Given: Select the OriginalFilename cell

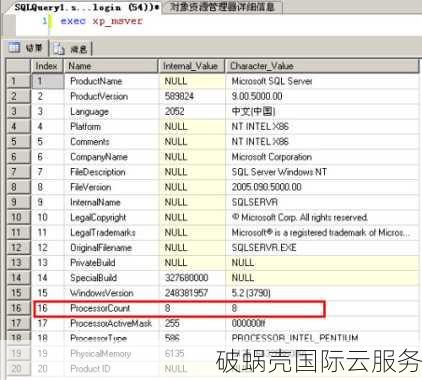Looking at the screenshot, I should coord(111,248).
